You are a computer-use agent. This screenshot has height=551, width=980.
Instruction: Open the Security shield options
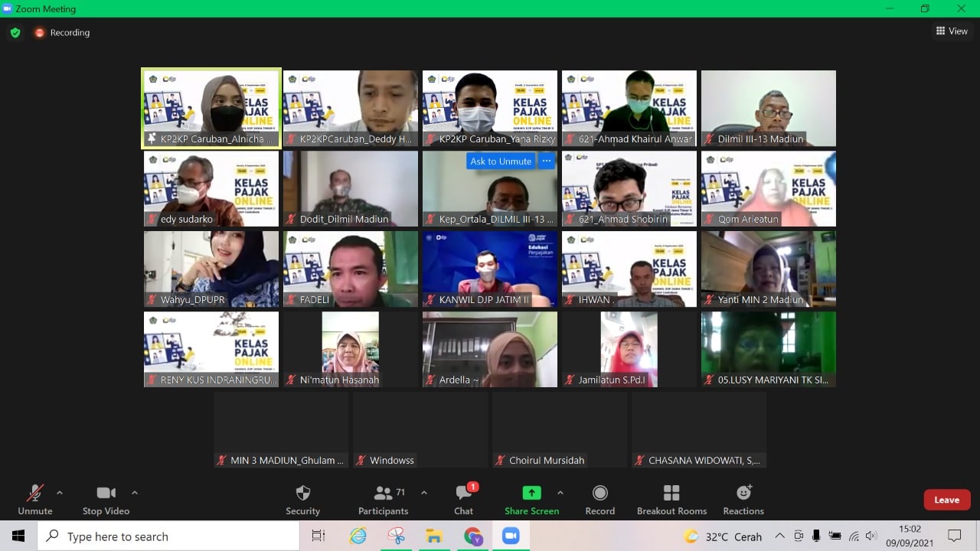point(302,500)
